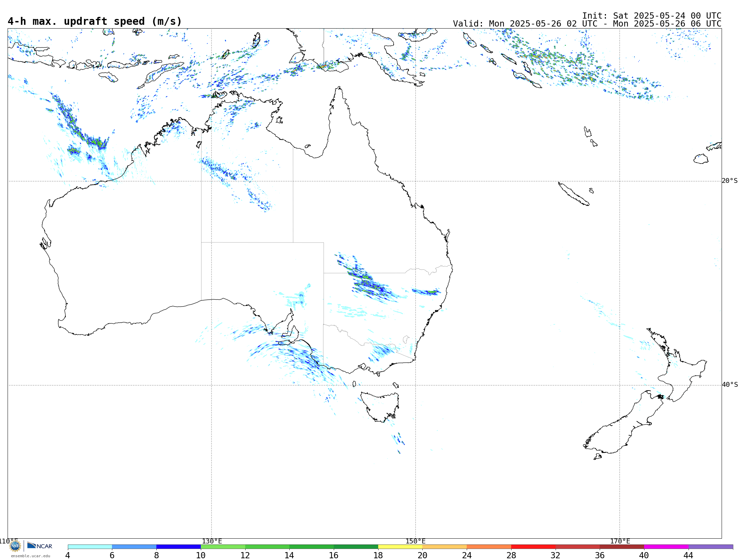Click the colorbar tick label '44'

[688, 556]
